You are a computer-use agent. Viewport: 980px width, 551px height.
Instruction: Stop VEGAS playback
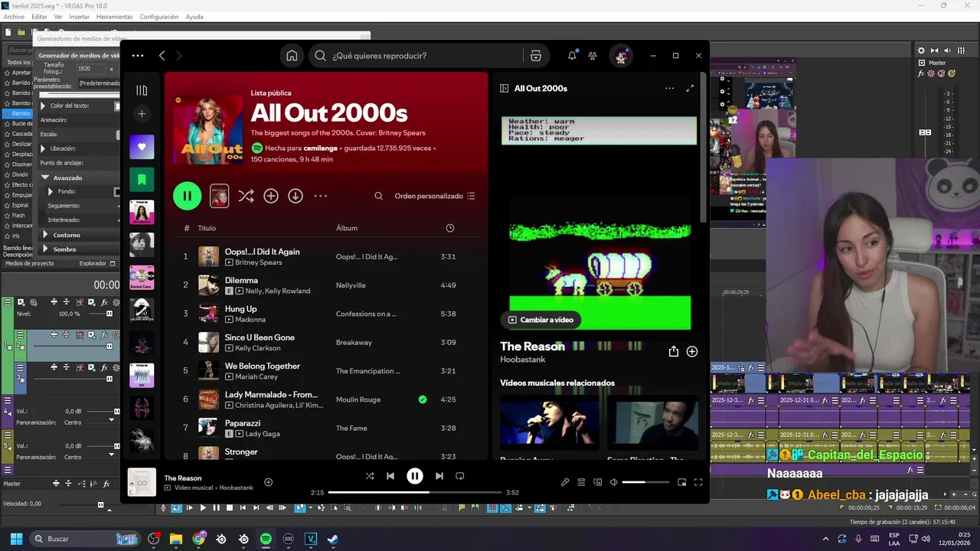coord(230,507)
